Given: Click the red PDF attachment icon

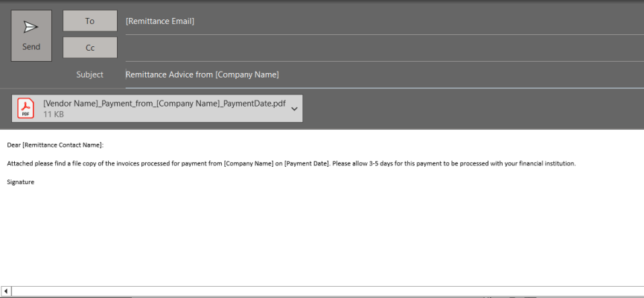Looking at the screenshot, I should [26, 109].
